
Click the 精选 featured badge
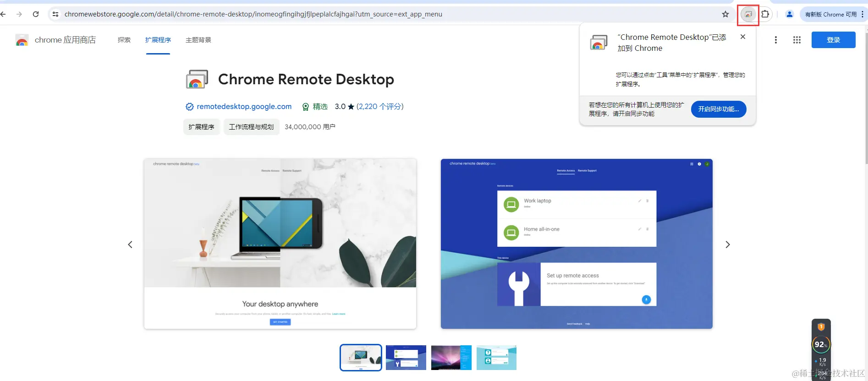point(315,106)
